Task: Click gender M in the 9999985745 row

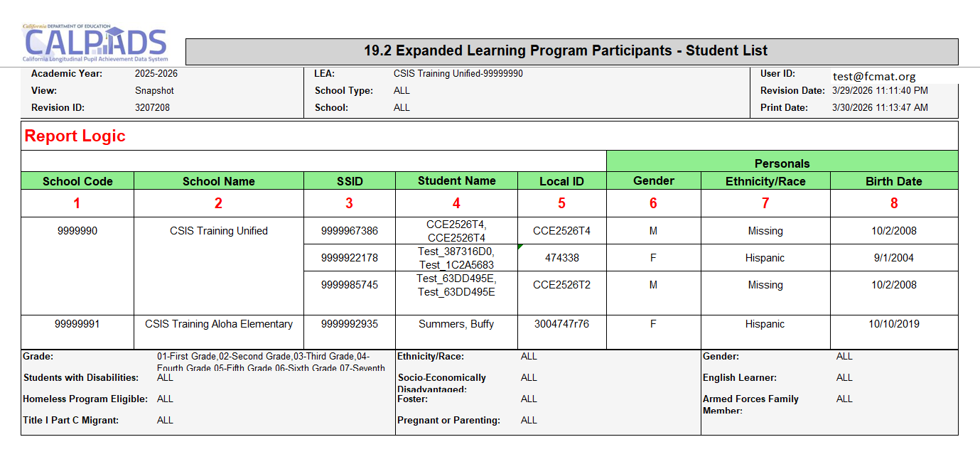Action: 653,285
